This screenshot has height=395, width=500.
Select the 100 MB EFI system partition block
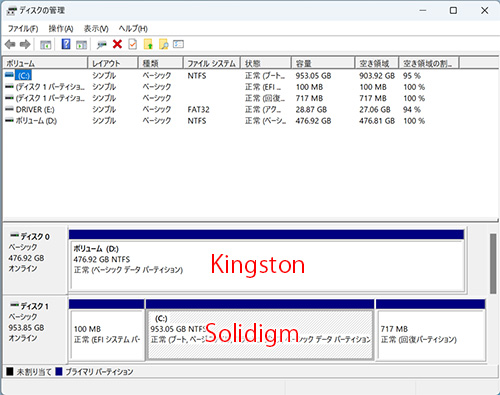(106, 330)
